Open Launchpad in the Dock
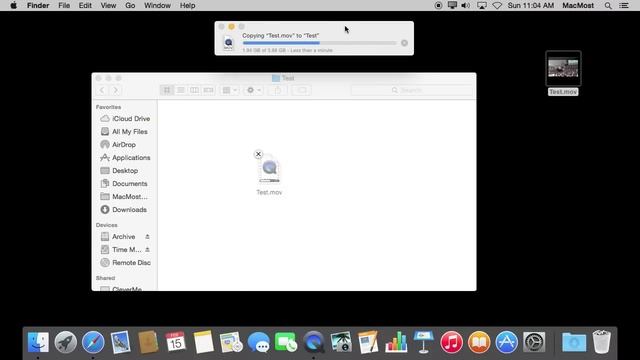640x360 pixels. (x=66, y=342)
